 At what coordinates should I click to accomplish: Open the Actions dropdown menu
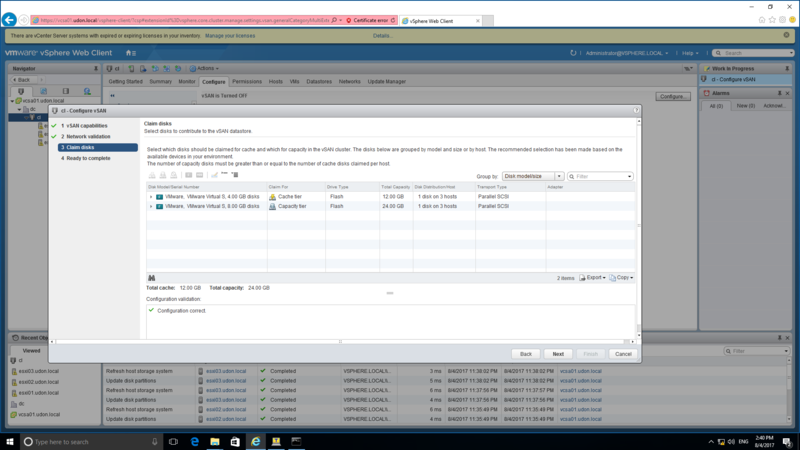click(x=204, y=68)
